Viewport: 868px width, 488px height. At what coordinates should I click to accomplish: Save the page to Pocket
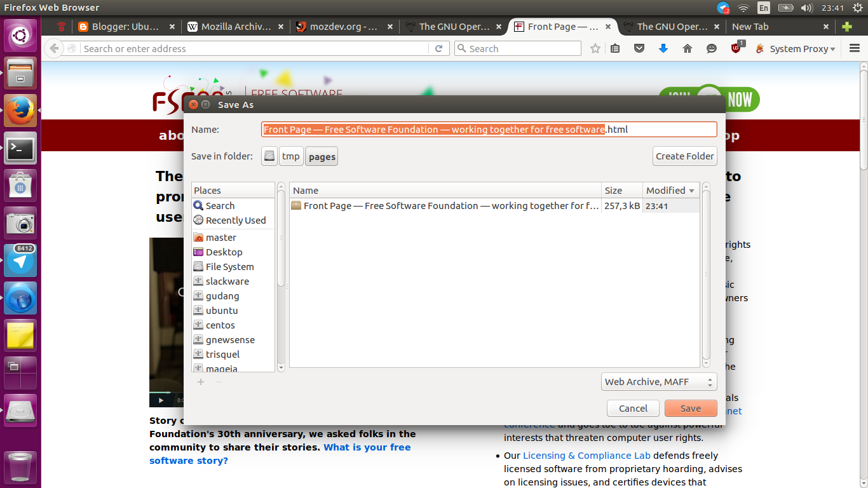639,48
